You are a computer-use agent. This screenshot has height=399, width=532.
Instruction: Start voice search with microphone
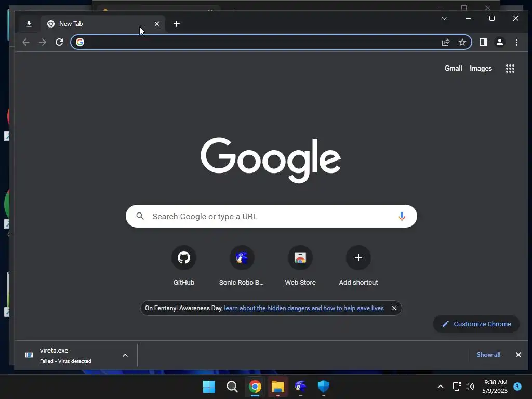click(x=402, y=216)
